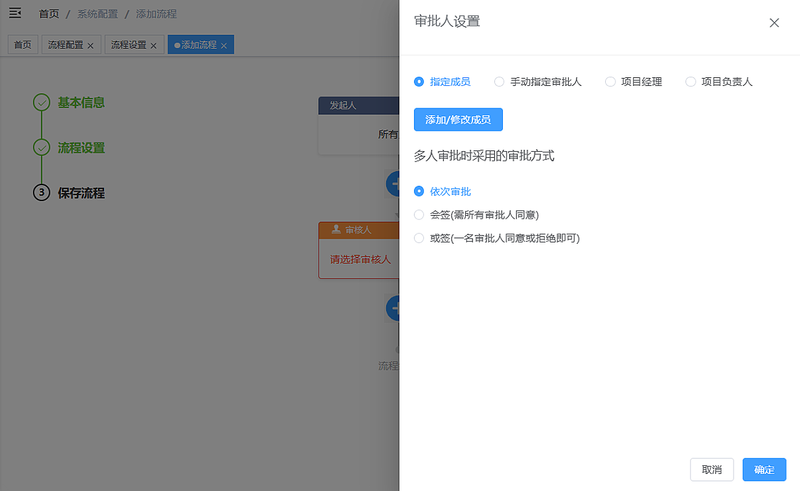Select 或签(一名审批人同意或拒绝即可) approval mode
This screenshot has height=491, width=800.
[x=496, y=238]
